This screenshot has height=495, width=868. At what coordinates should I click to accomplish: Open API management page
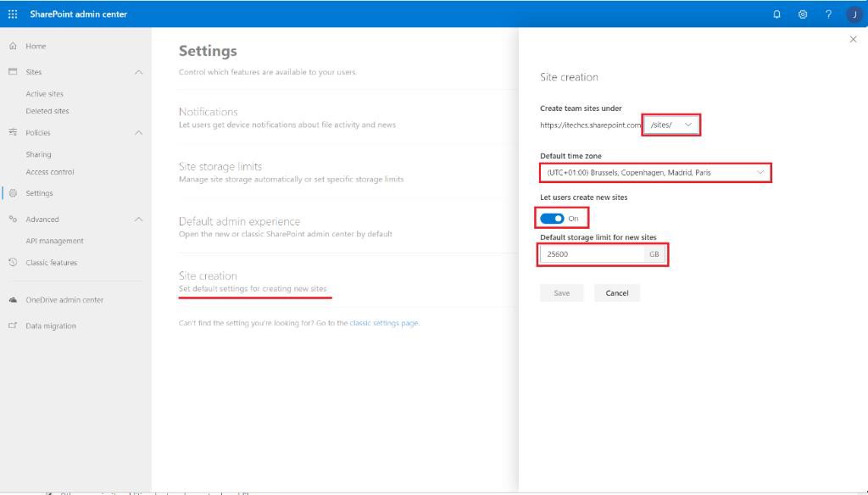(54, 241)
